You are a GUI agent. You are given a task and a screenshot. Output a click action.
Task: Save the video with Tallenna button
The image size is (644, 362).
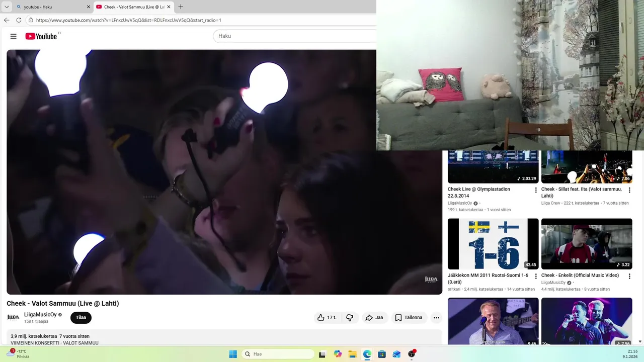point(409,318)
